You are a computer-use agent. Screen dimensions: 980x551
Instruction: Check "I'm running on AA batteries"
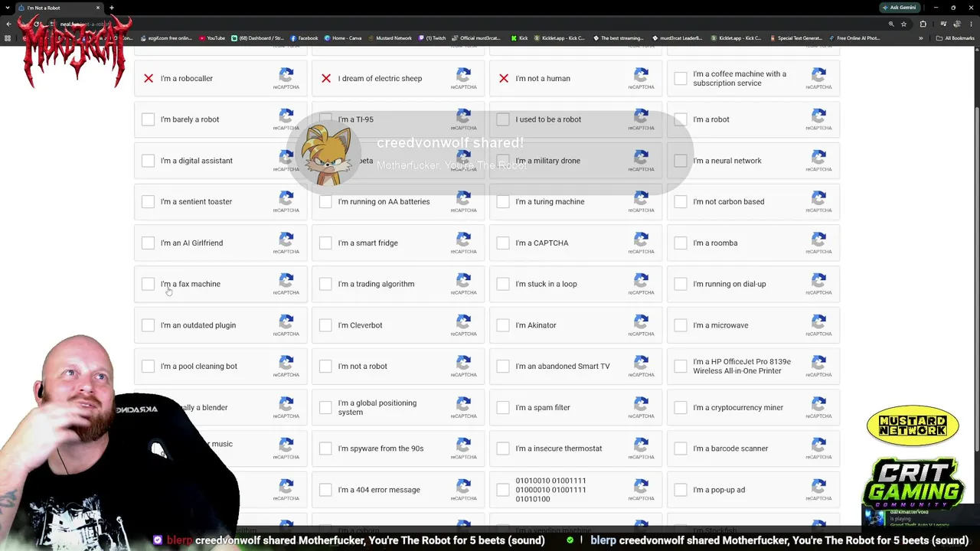326,202
